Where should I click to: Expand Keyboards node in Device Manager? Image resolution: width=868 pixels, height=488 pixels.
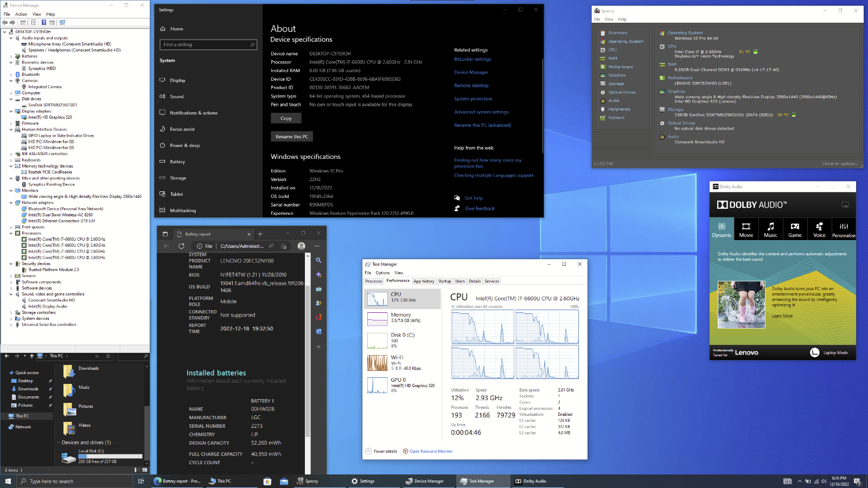(x=11, y=160)
